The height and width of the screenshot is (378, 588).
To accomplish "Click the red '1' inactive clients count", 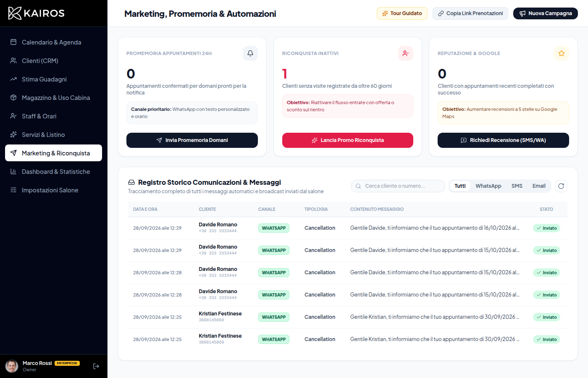I will (x=285, y=74).
